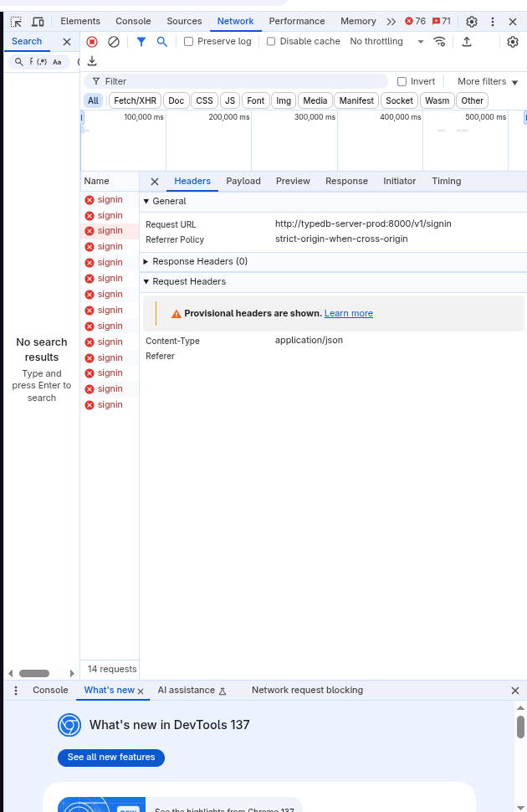
Task: Toggle match case Aa search option
Action: pyautogui.click(x=57, y=62)
